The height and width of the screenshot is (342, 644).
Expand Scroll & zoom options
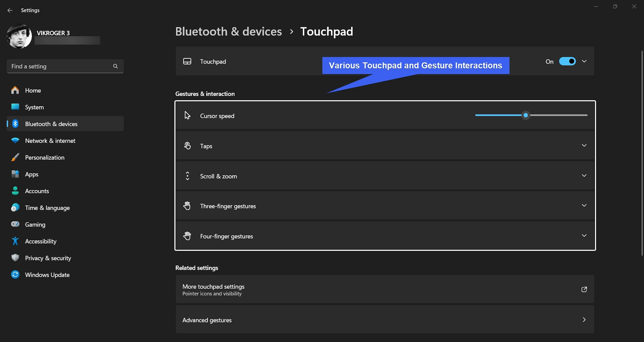584,176
